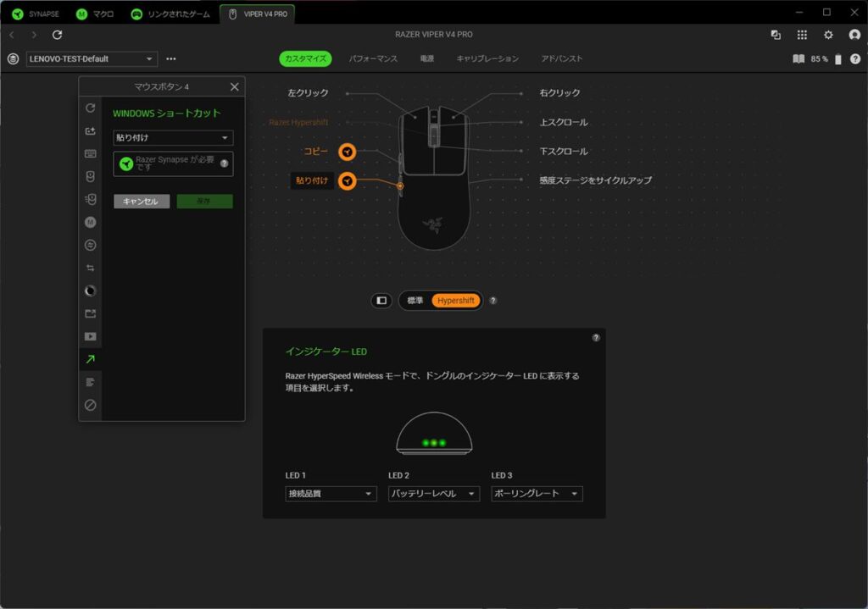Image resolution: width=868 pixels, height=609 pixels.
Task: Open the LED 2 バッテリーレベル dropdown
Action: (x=434, y=494)
